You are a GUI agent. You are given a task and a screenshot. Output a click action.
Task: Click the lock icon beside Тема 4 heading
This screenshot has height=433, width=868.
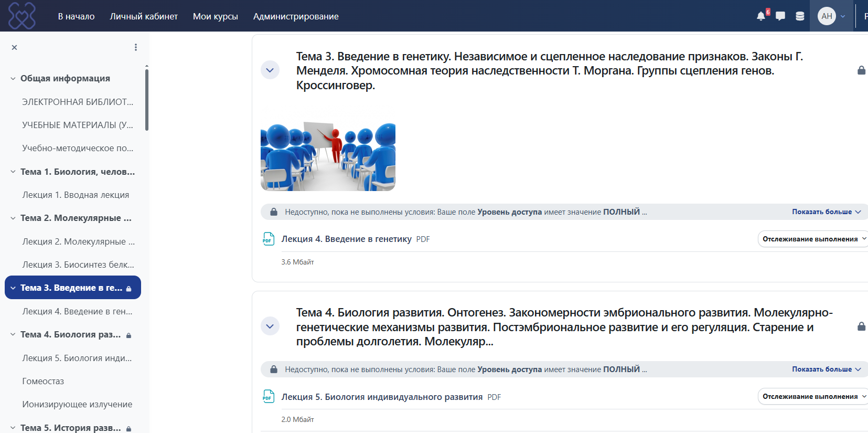(x=861, y=326)
